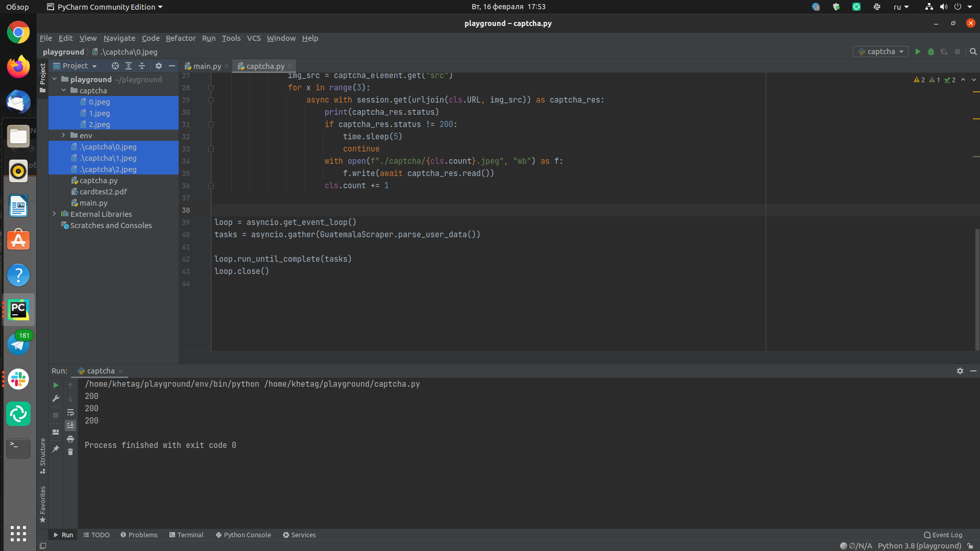Open Thunderbird mail from the dock
The width and height of the screenshot is (980, 551).
(18, 102)
